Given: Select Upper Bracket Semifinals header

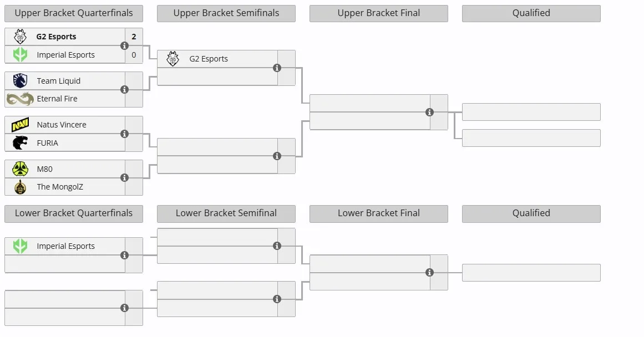Looking at the screenshot, I should 226,13.
